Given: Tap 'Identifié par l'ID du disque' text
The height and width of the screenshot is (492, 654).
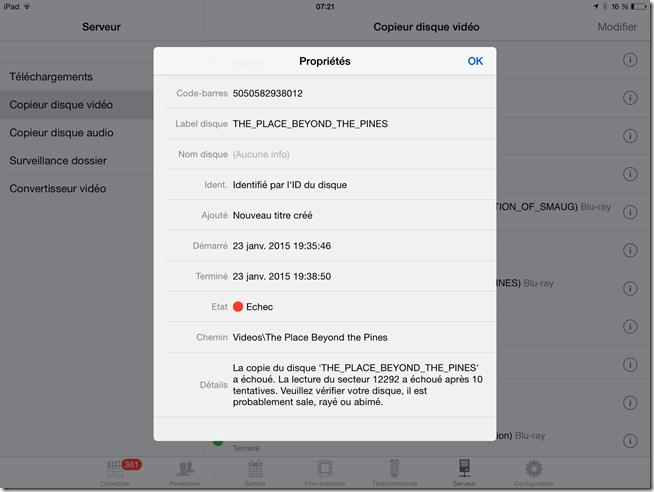Looking at the screenshot, I should coord(290,185).
